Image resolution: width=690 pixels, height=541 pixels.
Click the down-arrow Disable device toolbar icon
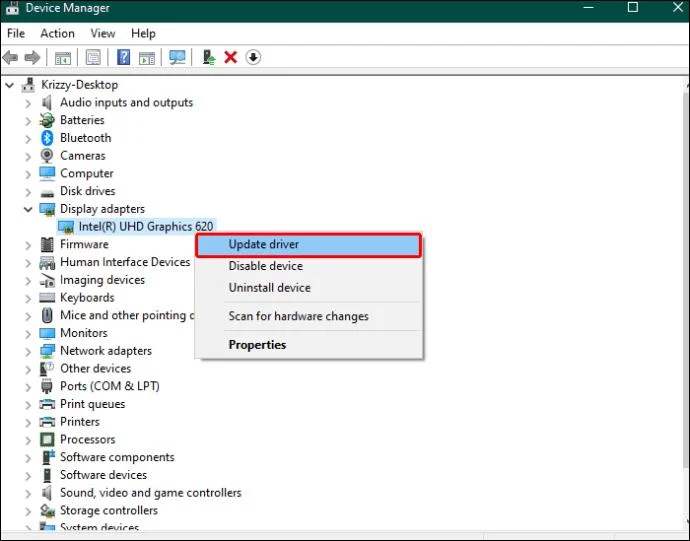253,57
